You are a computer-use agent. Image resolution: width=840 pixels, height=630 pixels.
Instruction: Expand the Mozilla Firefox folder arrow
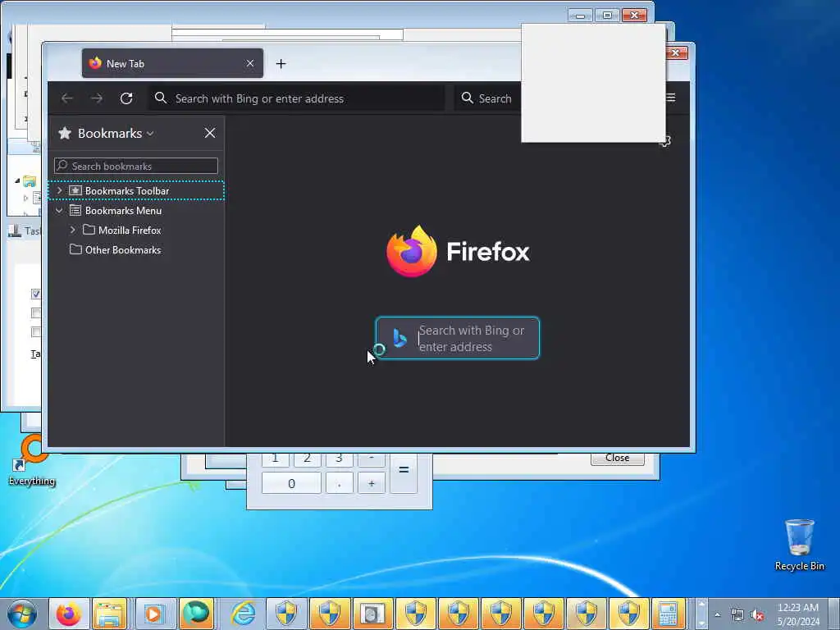73,230
